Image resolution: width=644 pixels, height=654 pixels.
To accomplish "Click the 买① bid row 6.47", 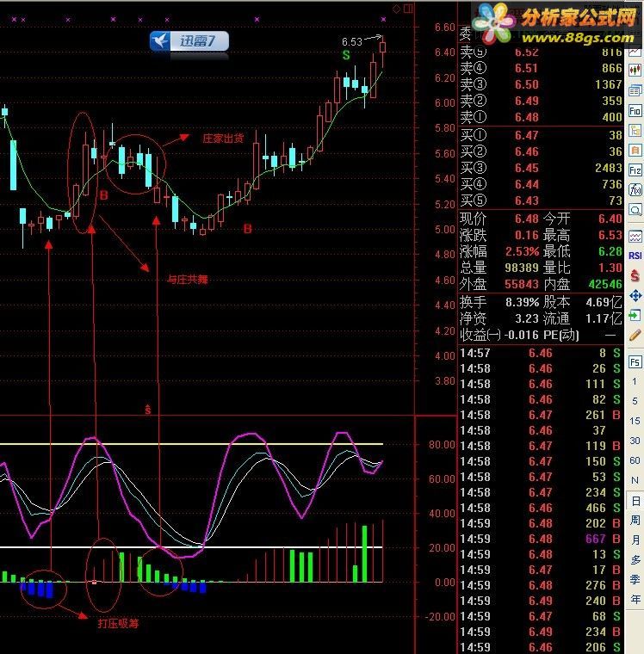I will click(x=541, y=135).
